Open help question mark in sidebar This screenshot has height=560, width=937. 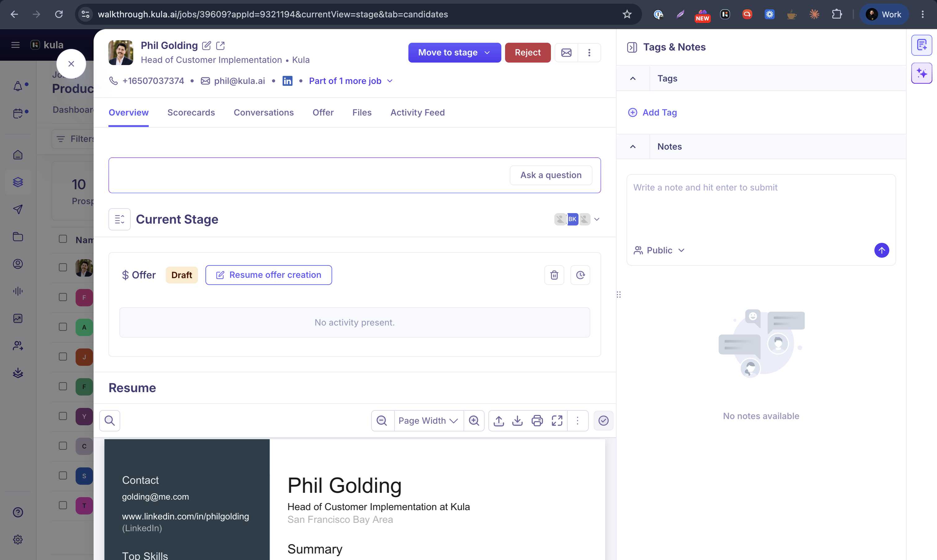click(x=18, y=512)
